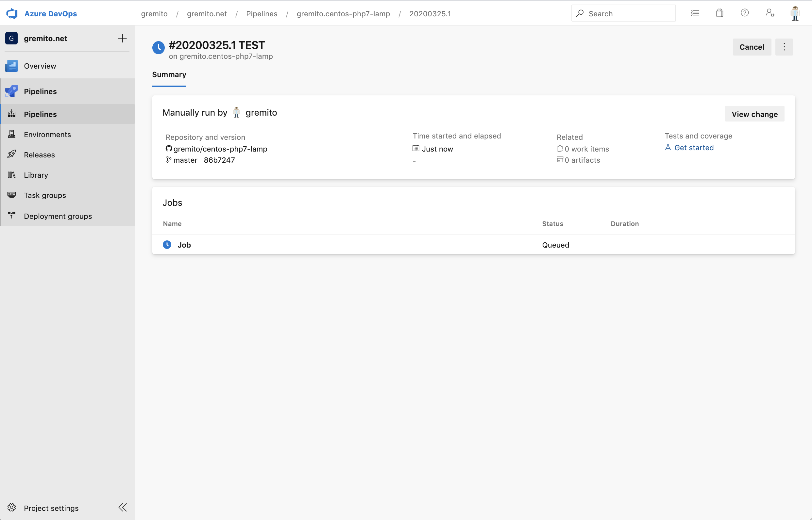Open the Help question mark icon
Viewport: 812px width, 520px height.
(x=745, y=13)
